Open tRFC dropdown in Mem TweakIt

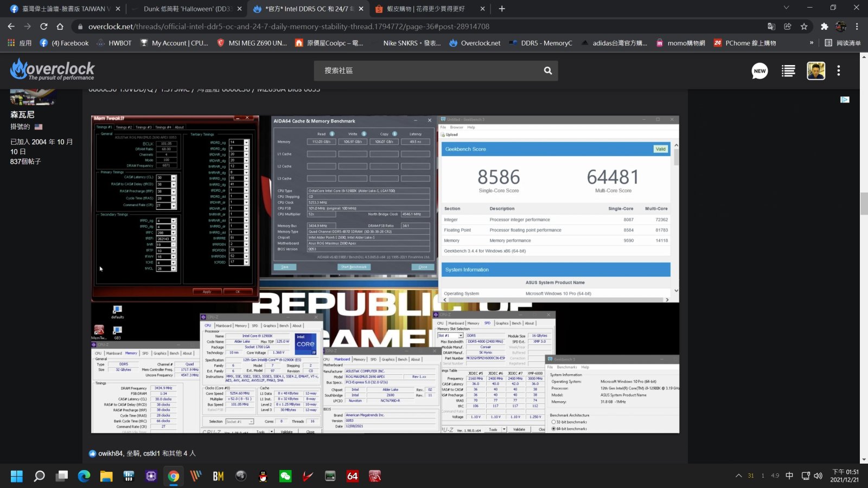click(174, 233)
